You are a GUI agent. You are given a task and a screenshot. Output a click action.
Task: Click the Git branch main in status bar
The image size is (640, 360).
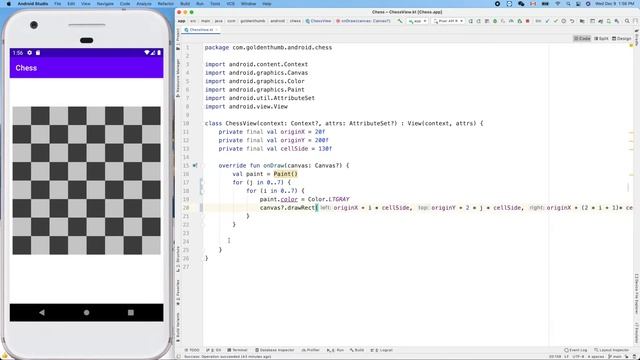click(616, 357)
